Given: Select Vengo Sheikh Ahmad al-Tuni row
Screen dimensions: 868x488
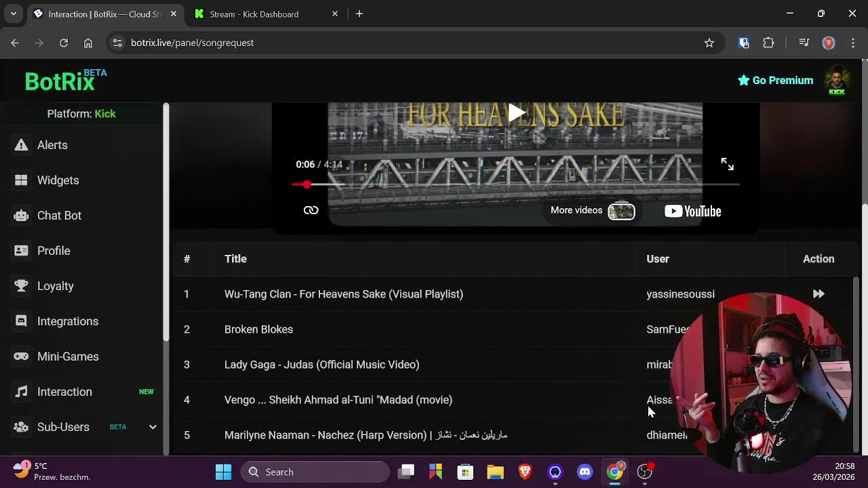Looking at the screenshot, I should [513, 400].
